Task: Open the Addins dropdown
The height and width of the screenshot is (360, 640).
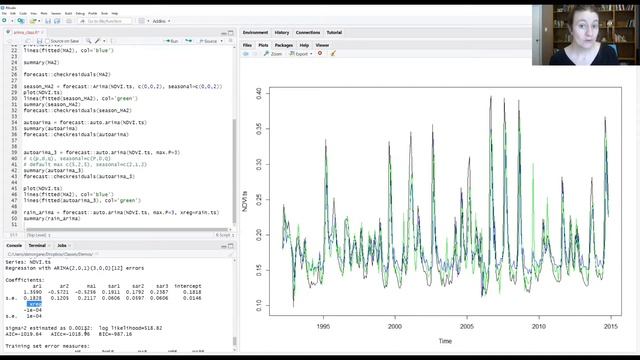Action: (x=162, y=21)
